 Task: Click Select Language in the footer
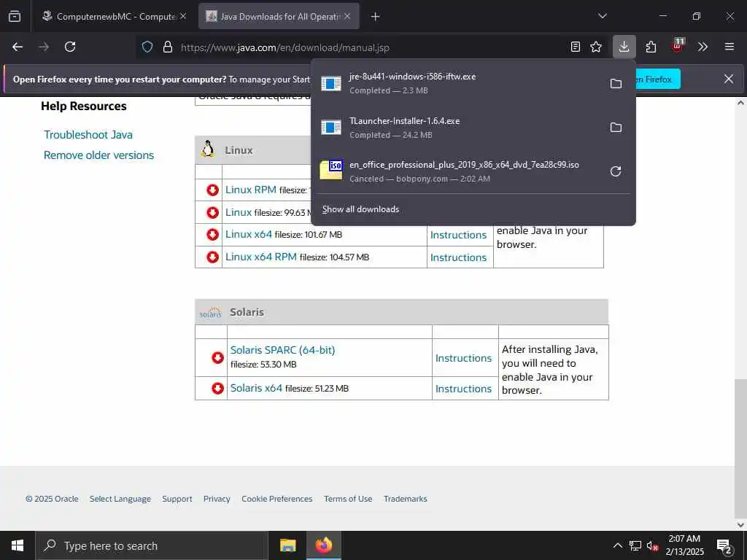[120, 499]
